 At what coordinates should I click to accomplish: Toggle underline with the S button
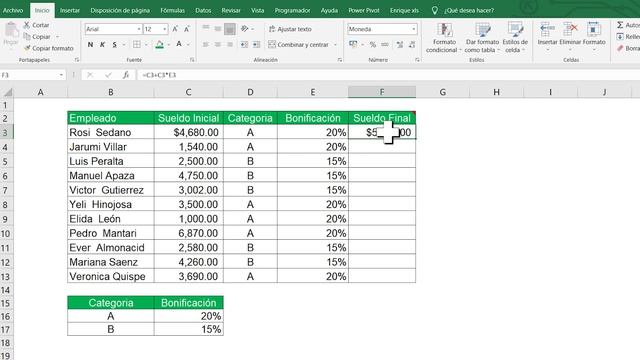114,44
